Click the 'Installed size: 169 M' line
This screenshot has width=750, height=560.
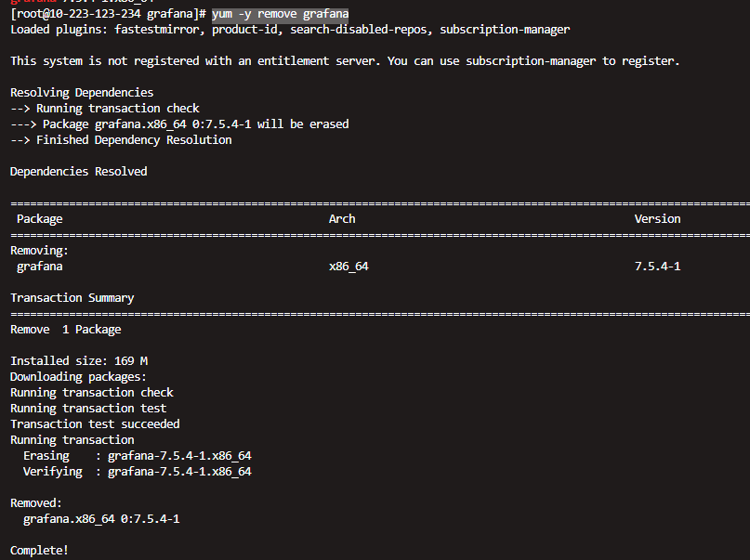[79, 360]
